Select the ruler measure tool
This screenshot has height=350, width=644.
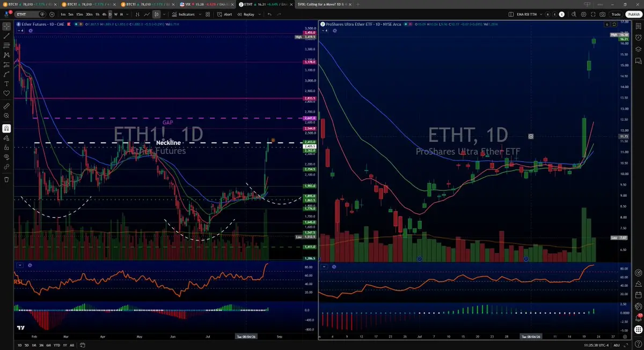[x=6, y=106]
